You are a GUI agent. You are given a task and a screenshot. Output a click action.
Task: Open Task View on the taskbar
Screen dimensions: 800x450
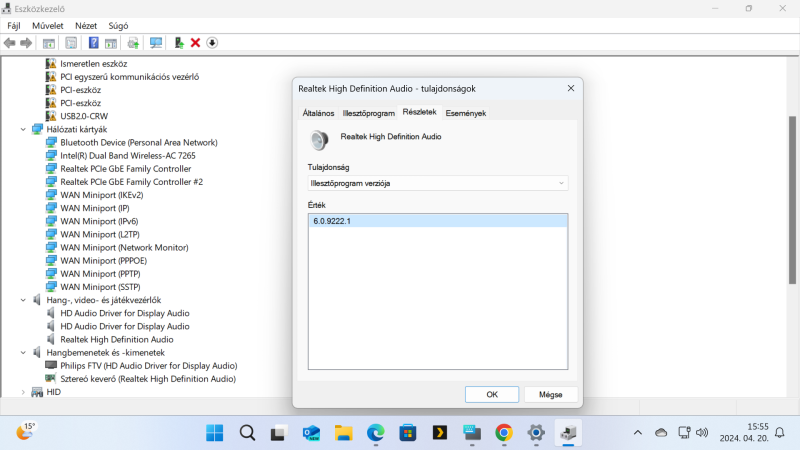(279, 433)
